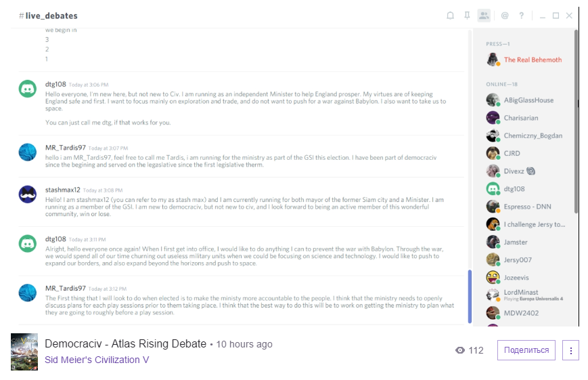Click the live_debates channel name header

click(x=51, y=16)
